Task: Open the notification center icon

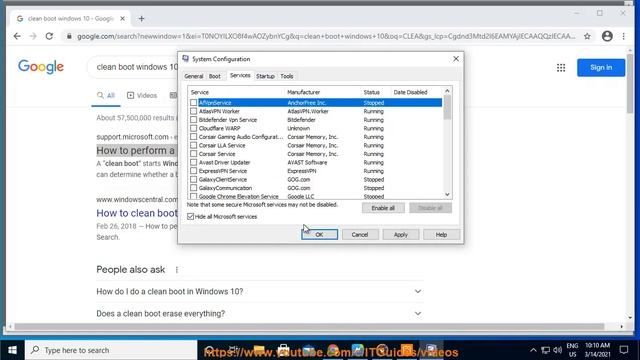Action: pos(624,350)
